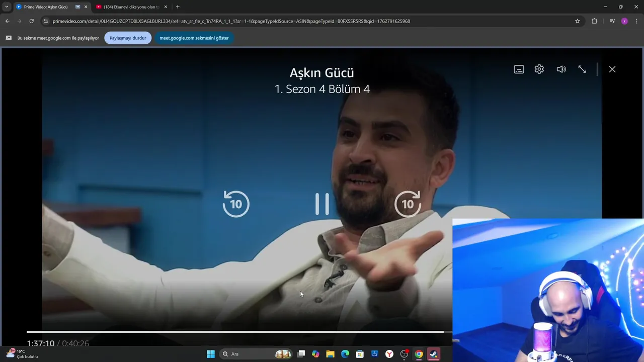Click the 1. Sezon 4 Bölüm 4 subtitle
Image resolution: width=644 pixels, height=362 pixels.
[322, 89]
